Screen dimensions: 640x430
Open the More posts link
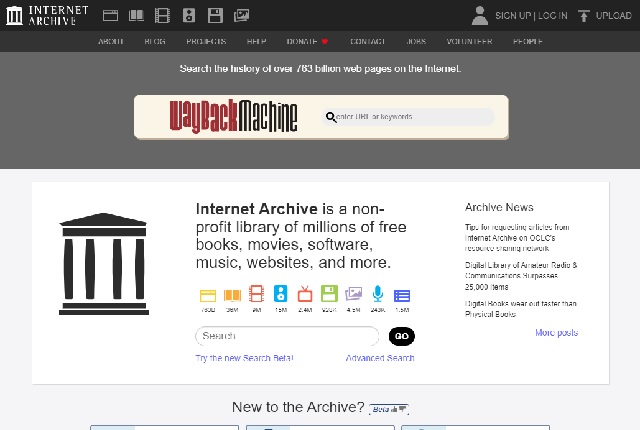point(556,333)
